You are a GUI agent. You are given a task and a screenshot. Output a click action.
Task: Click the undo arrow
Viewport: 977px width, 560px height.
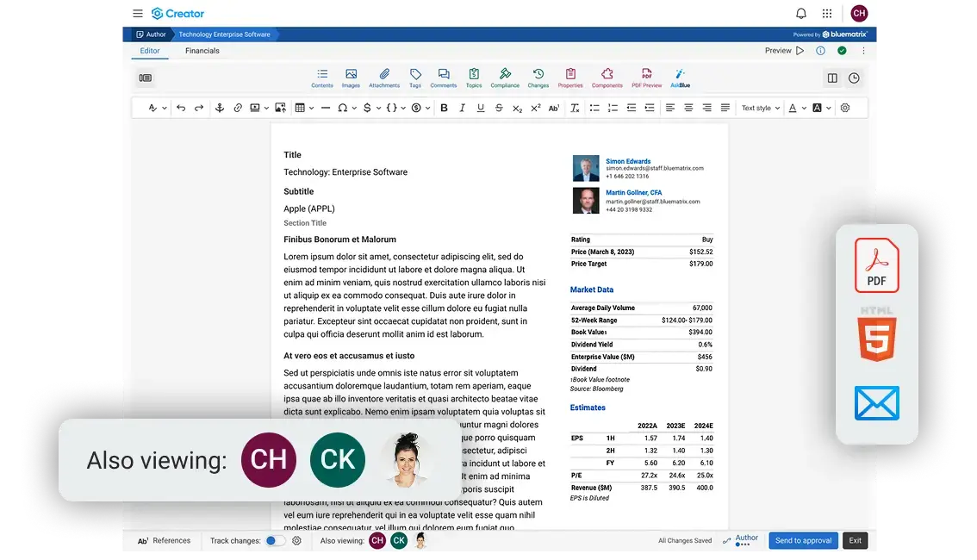click(x=181, y=108)
